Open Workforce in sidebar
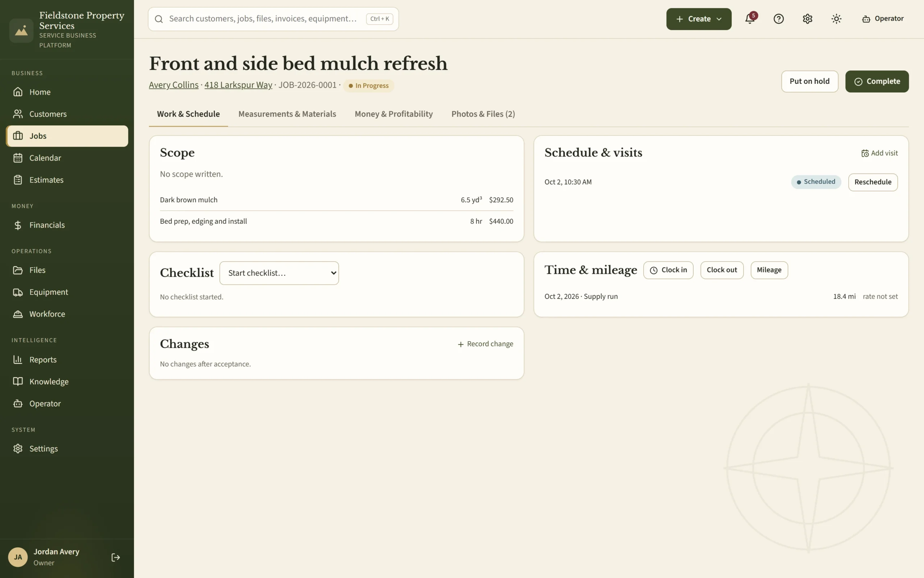This screenshot has height=578, width=924. click(67, 314)
